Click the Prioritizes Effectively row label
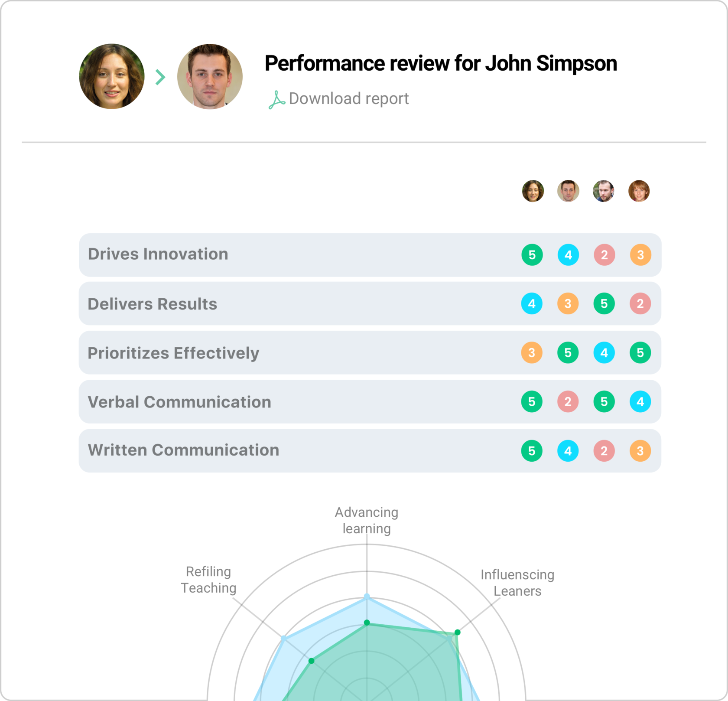Screen dimensions: 728x701 coord(173,353)
